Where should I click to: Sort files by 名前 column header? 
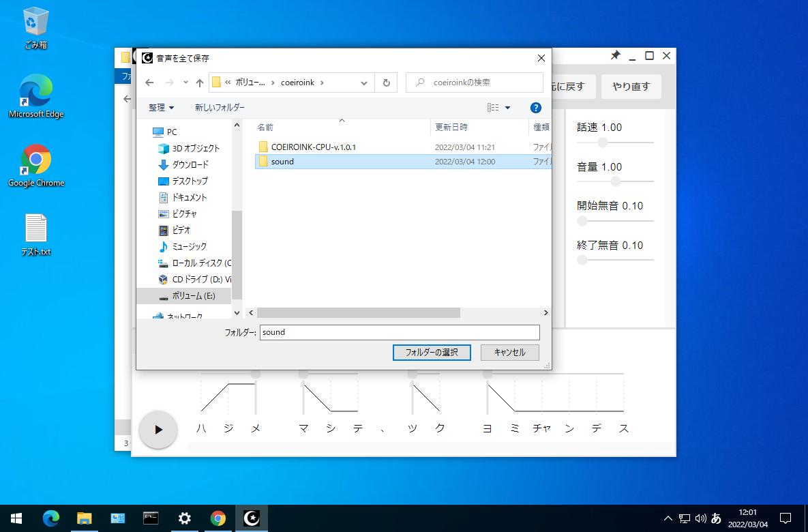click(265, 128)
